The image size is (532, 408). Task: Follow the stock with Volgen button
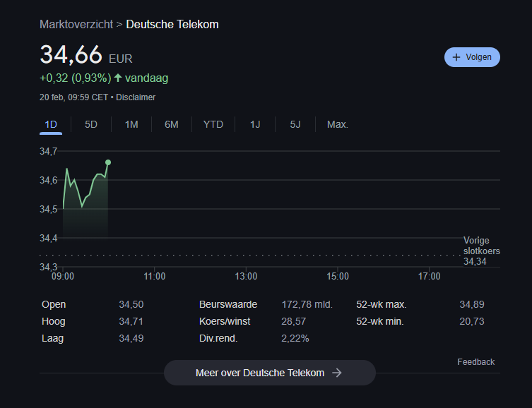coord(472,57)
